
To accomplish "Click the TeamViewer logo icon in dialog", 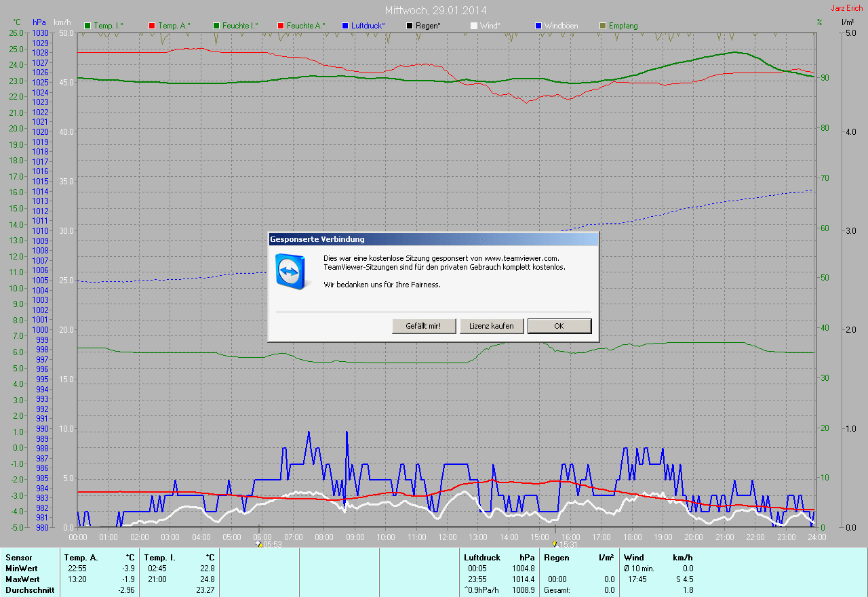I will tap(290, 269).
